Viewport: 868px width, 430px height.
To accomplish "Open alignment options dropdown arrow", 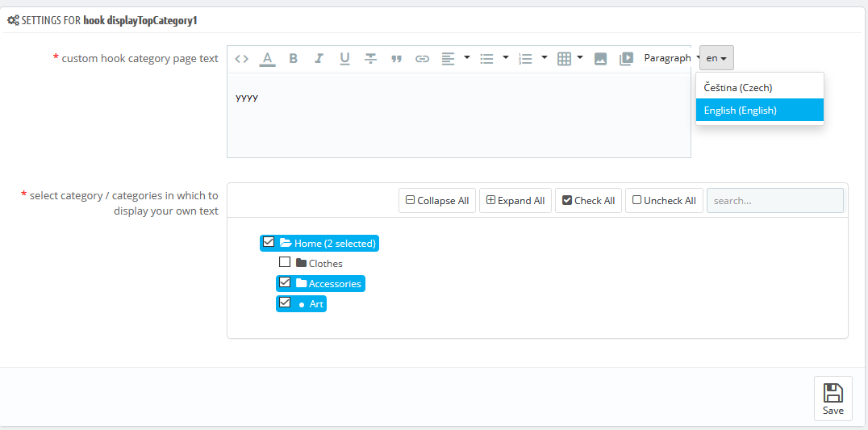I will click(x=466, y=57).
